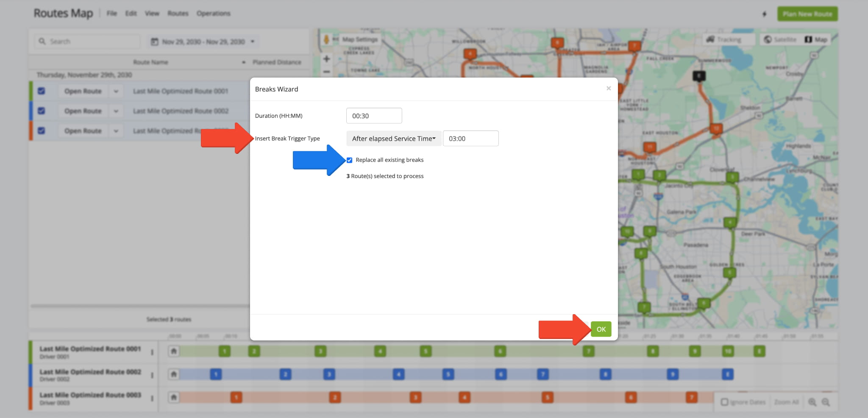Viewport: 868px width, 418px height.
Task: Expand the Nov 29, 2030 date range dropdown
Action: [253, 42]
